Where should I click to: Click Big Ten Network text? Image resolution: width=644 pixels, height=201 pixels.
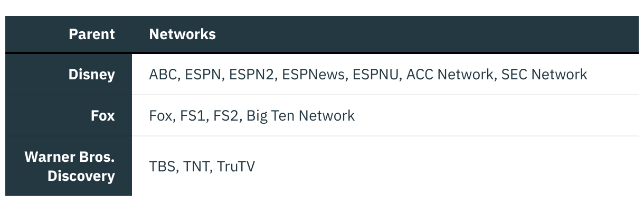[x=301, y=115]
